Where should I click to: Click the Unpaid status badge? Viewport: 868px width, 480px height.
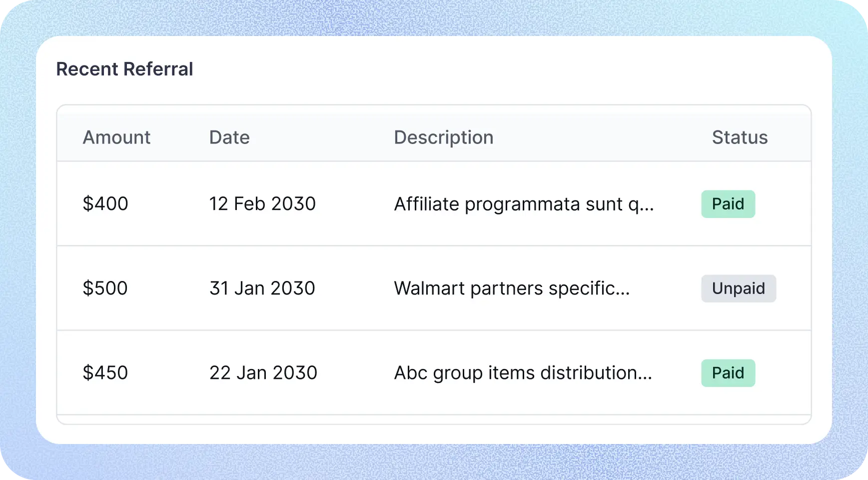click(x=738, y=288)
